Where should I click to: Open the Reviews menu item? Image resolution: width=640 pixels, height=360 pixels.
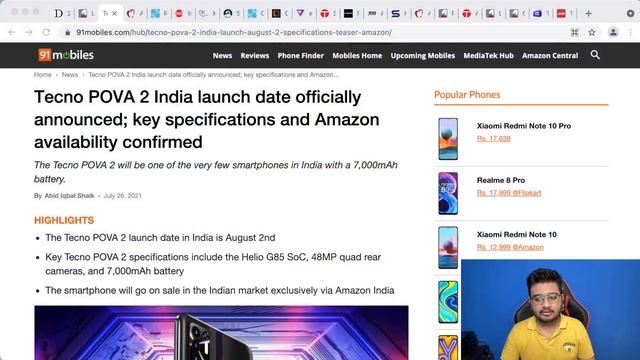tap(255, 56)
